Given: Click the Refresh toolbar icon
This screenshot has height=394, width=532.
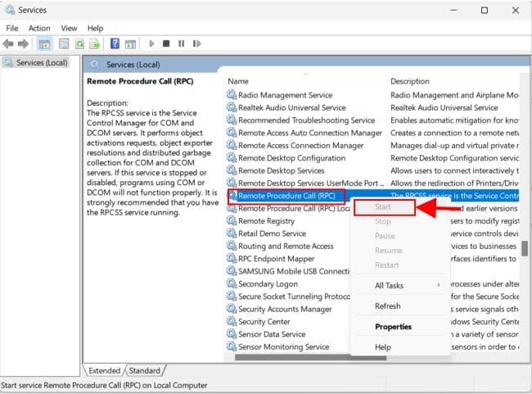Looking at the screenshot, I should [79, 43].
